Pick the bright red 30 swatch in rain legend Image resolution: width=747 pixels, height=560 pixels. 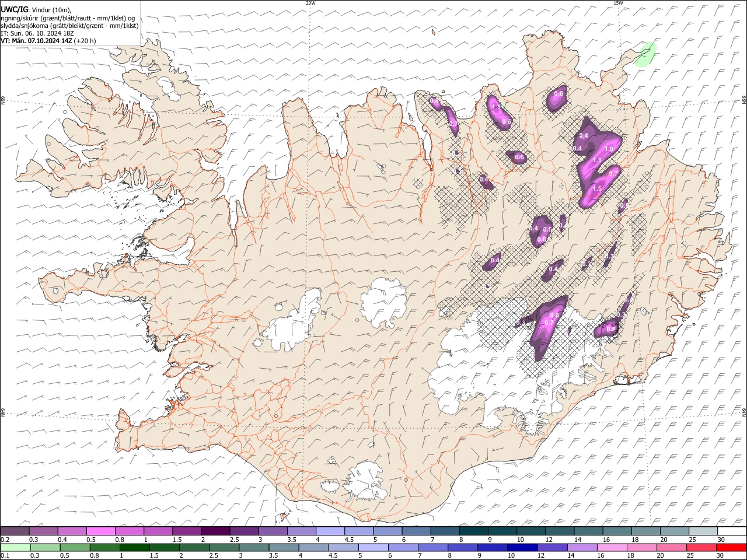pyautogui.click(x=731, y=547)
